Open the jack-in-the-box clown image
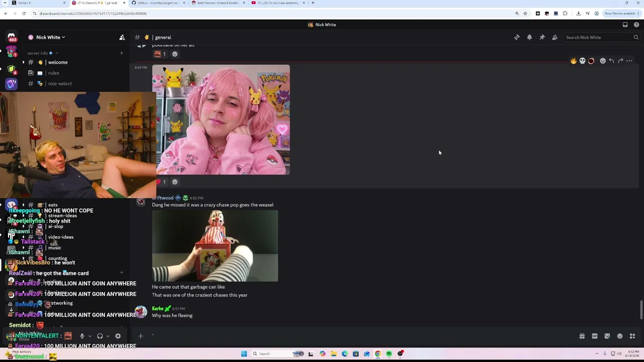This screenshot has width=644, height=362. click(215, 246)
